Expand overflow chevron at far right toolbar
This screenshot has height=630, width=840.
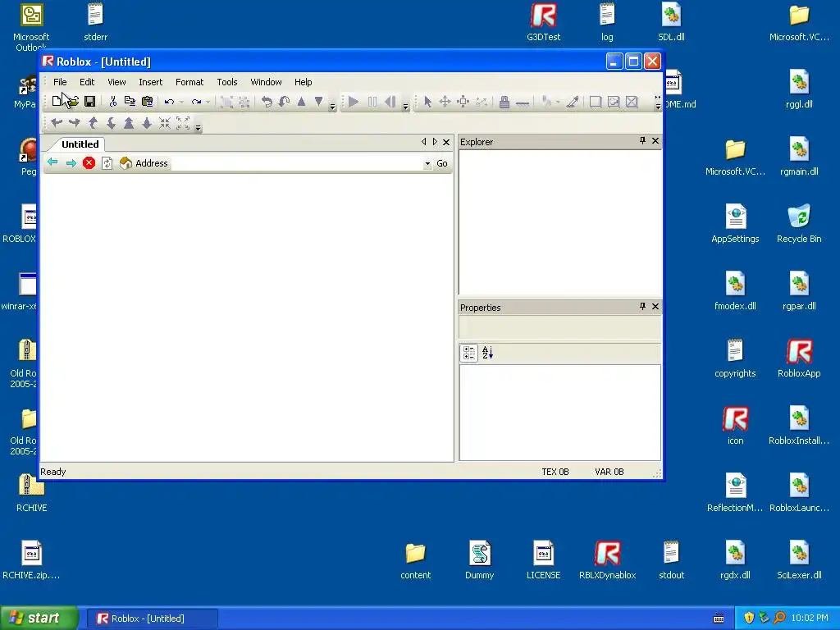(x=658, y=103)
